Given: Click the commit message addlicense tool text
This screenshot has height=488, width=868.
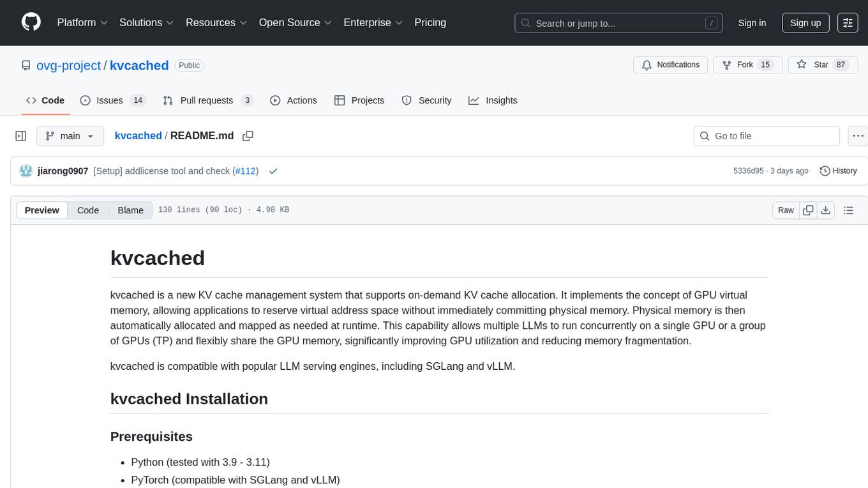Looking at the screenshot, I should (x=163, y=171).
